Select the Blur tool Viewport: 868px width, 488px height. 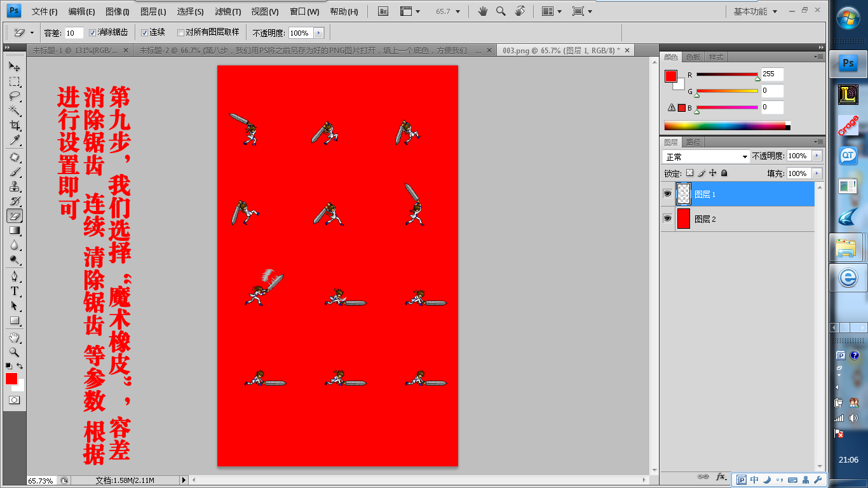(x=14, y=245)
